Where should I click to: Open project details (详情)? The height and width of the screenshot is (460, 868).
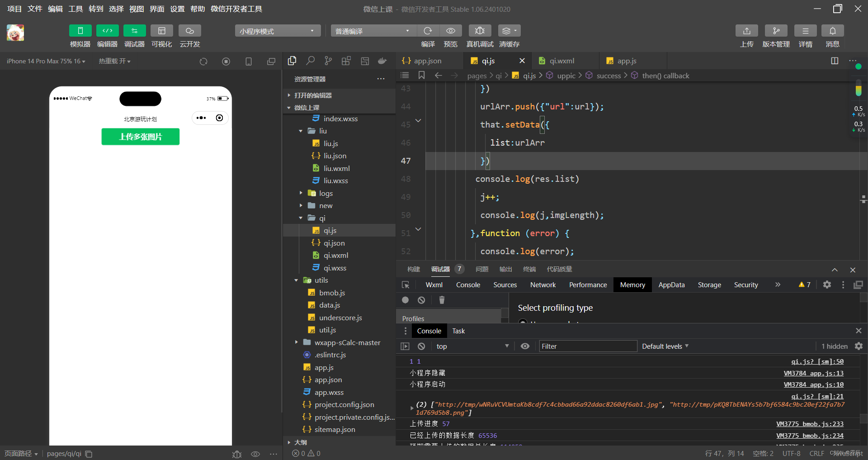806,31
